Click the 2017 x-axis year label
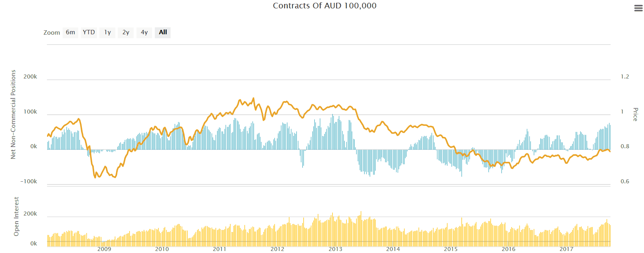This screenshot has height=253, width=644. pos(566,249)
